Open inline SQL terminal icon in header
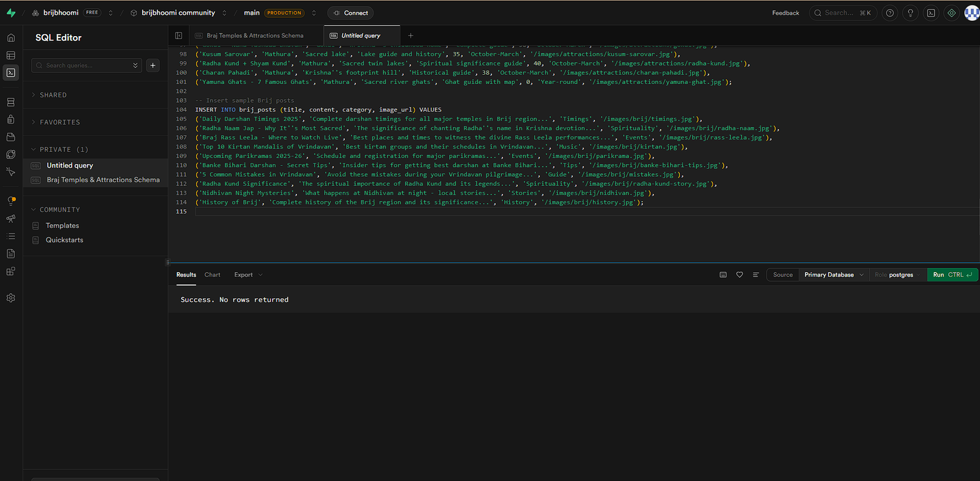Image resolution: width=980 pixels, height=481 pixels. click(x=931, y=13)
